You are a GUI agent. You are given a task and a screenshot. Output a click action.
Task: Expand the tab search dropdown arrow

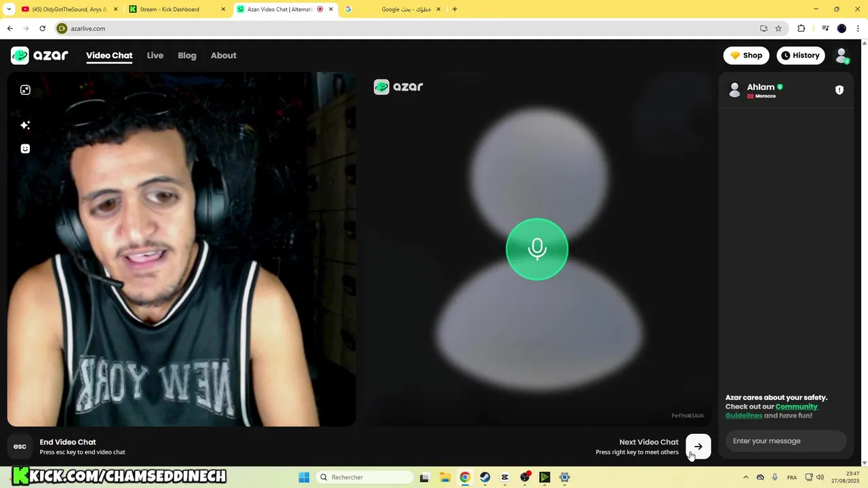click(x=8, y=9)
